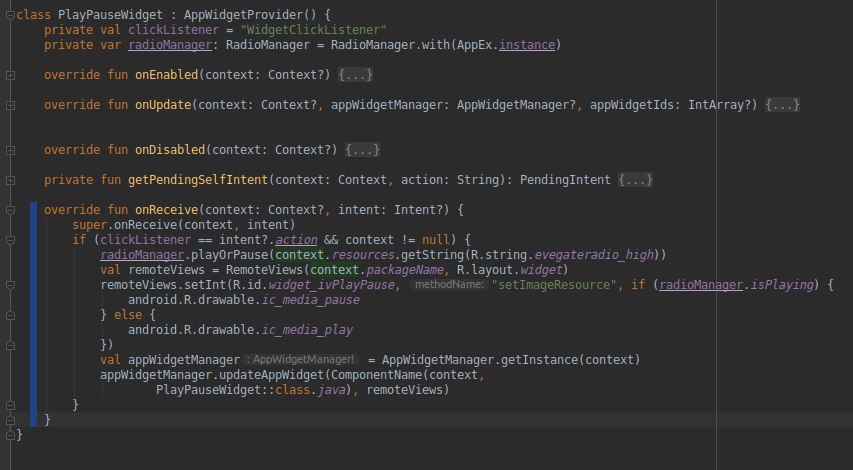The width and height of the screenshot is (853, 470).
Task: Click 'RadioManager.with' in the declaration line
Action: click(390, 45)
